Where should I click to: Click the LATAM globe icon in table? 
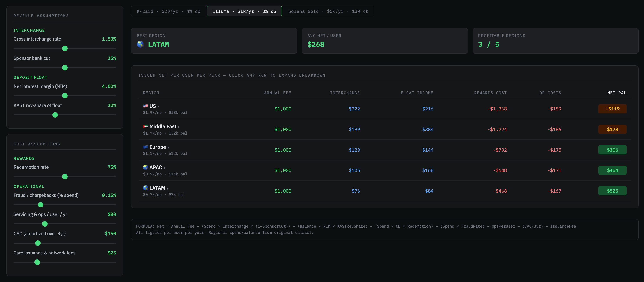tap(145, 188)
